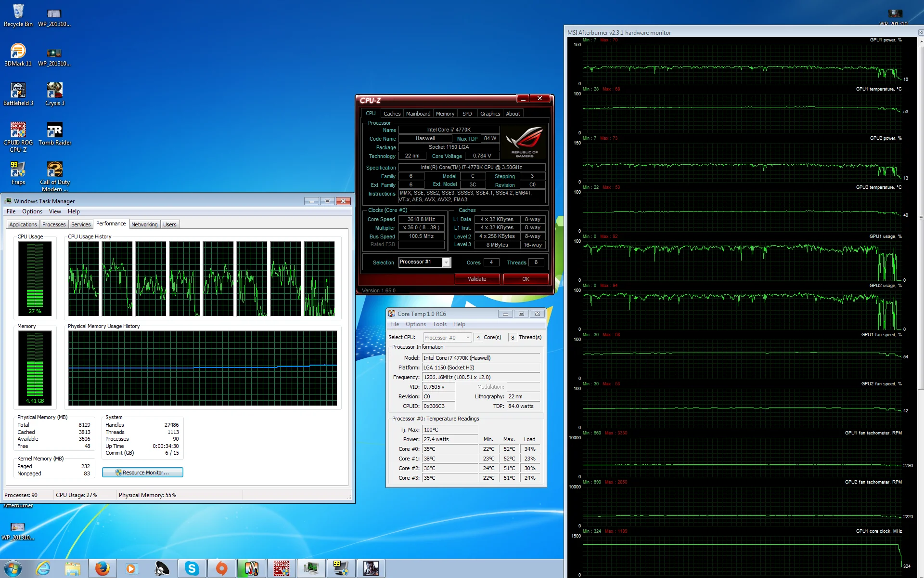Open the CPU-Z processor Selection dropdown

tap(424, 262)
